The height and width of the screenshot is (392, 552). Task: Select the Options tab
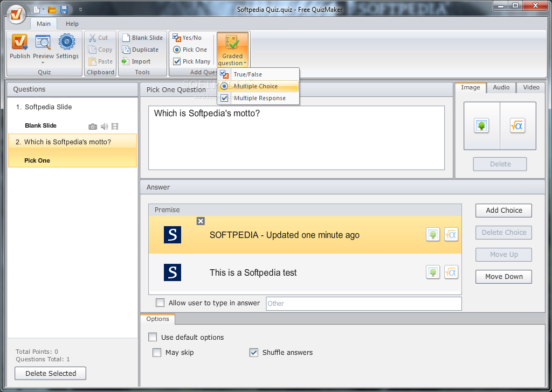tap(157, 319)
